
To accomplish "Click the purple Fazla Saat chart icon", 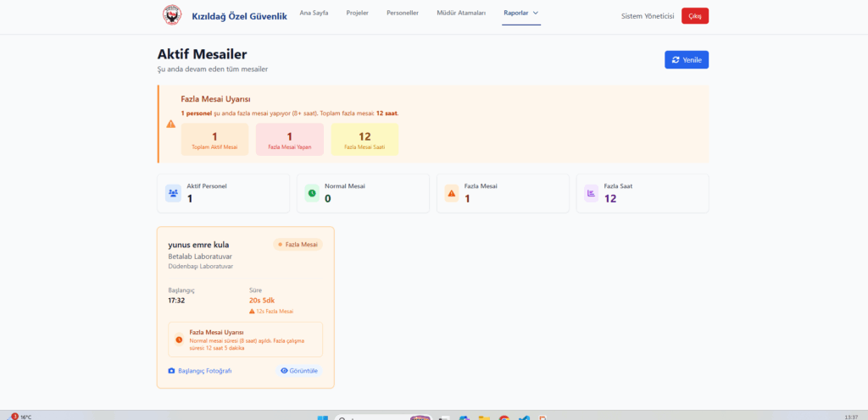I will 591,193.
